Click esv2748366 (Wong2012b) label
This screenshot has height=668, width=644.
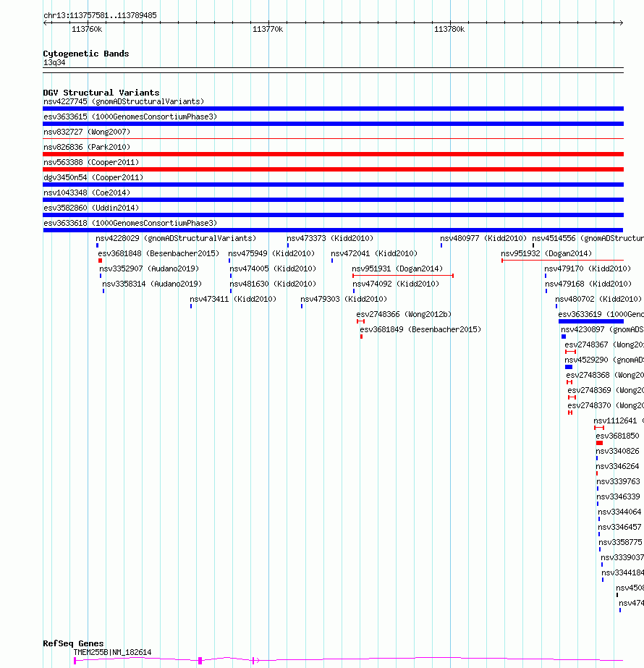click(x=404, y=314)
